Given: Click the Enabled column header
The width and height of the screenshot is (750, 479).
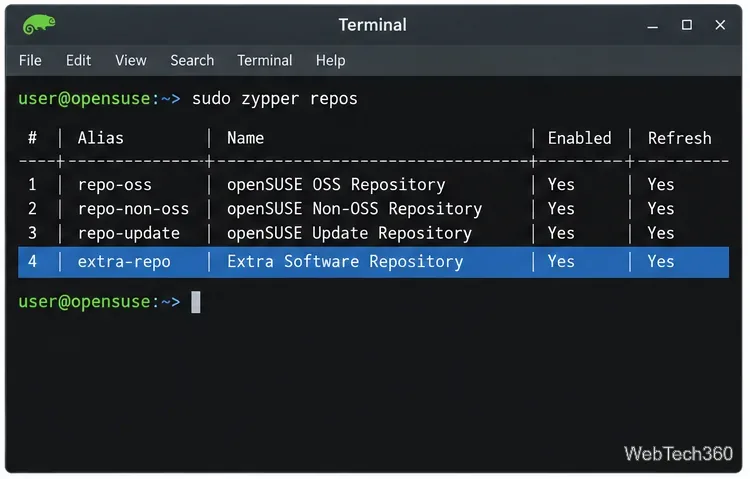Looking at the screenshot, I should pos(579,138).
